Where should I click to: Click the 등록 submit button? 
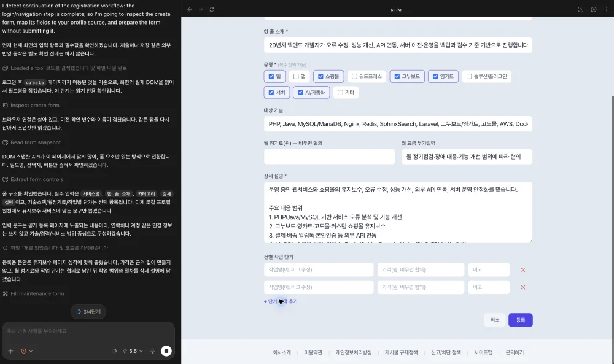coord(521,320)
